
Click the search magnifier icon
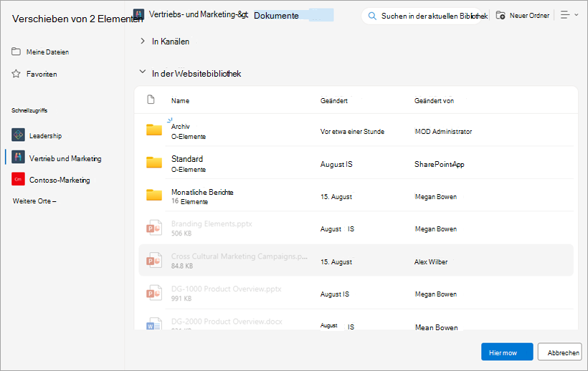point(372,16)
